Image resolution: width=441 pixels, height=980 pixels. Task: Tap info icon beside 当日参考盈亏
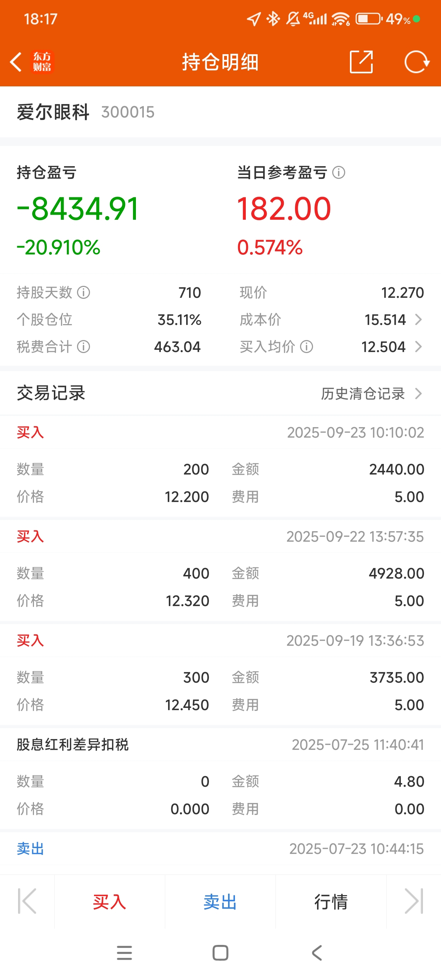coord(338,173)
